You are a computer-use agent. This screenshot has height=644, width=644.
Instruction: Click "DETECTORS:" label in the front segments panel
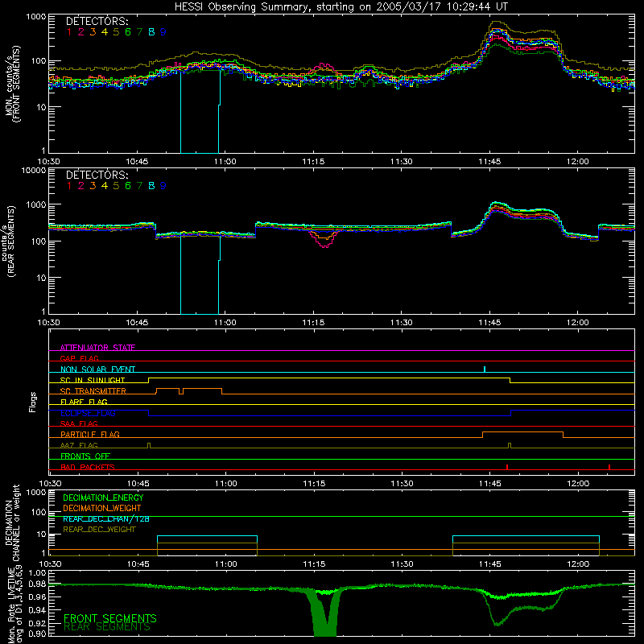pos(97,21)
